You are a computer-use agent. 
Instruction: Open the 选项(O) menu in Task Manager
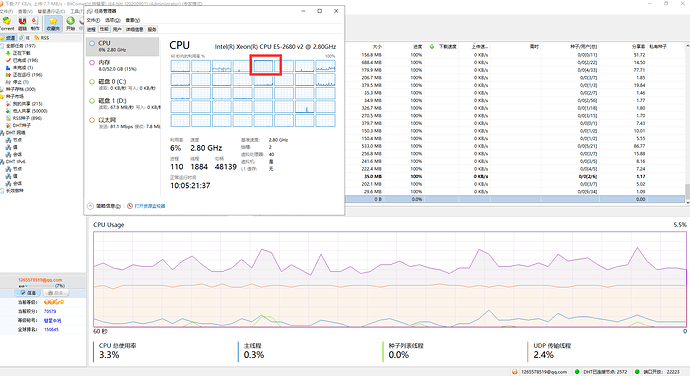click(x=112, y=20)
